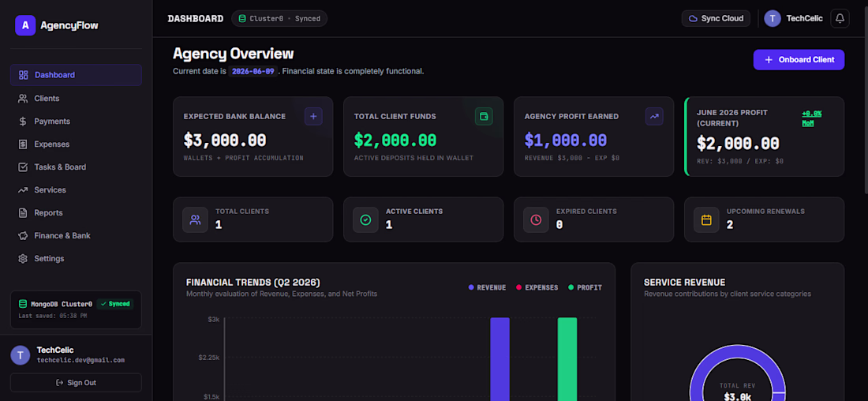868x401 pixels.
Task: Click the Clients people icon in sidebar
Action: pyautogui.click(x=23, y=98)
